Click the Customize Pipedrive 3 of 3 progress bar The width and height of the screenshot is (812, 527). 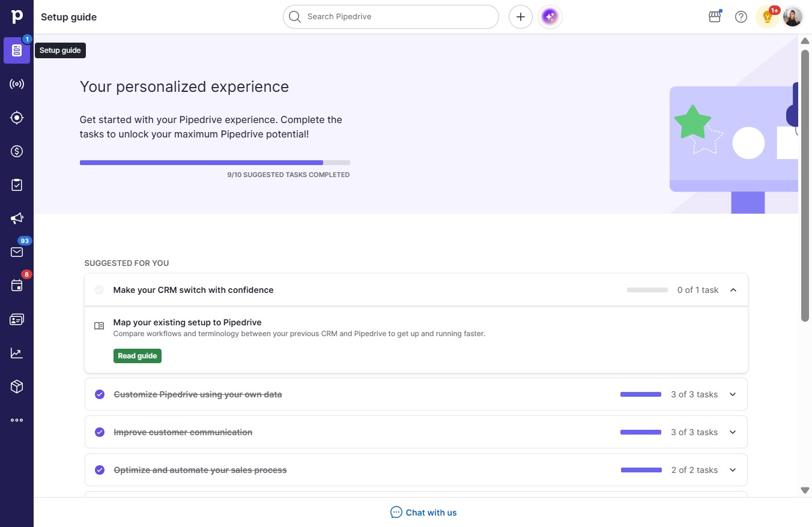coord(641,394)
